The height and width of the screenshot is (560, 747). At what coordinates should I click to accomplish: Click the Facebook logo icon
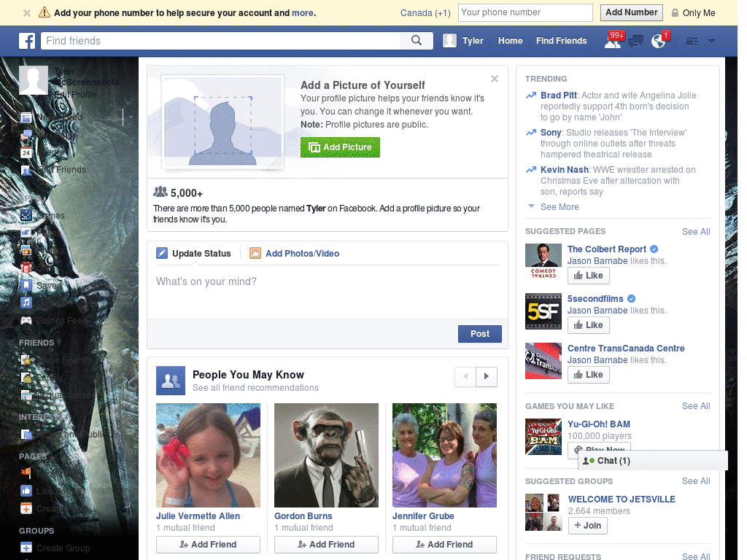pos(27,41)
